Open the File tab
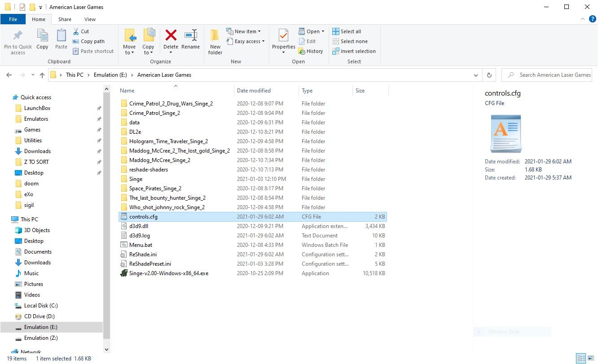The image size is (598, 364). (13, 19)
